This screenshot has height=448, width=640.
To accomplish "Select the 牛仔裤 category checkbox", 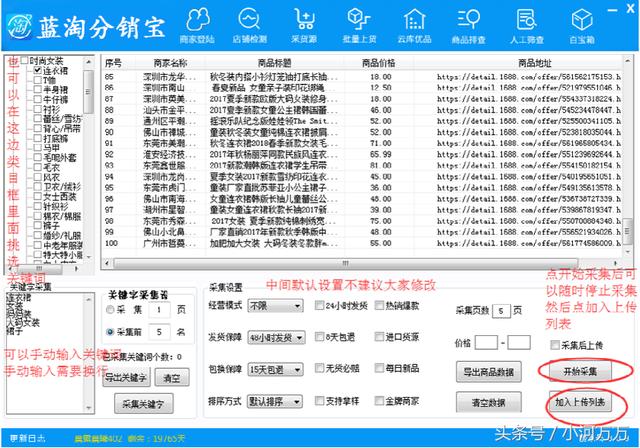I will pyautogui.click(x=38, y=100).
